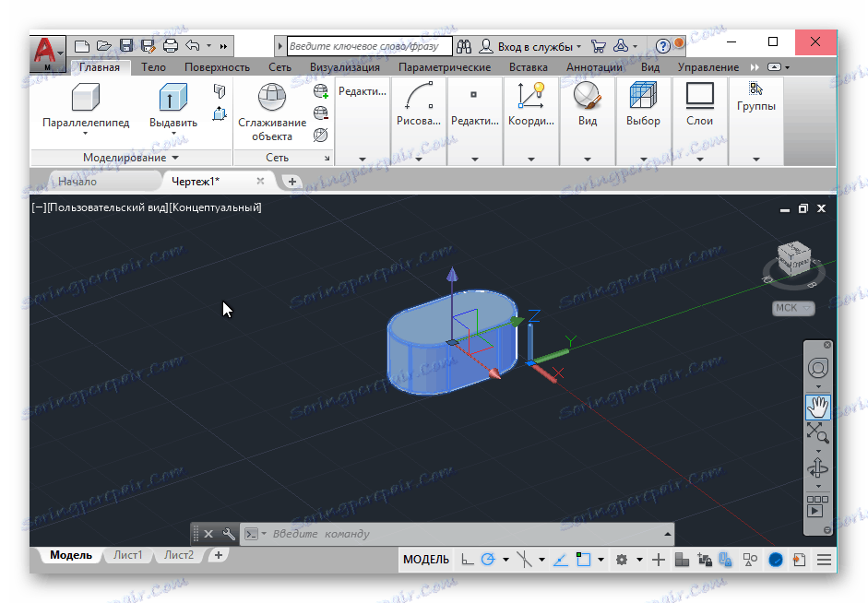Toggle isolate objects shapes icon in status bar
The image size is (868, 603).
pyautogui.click(x=750, y=560)
